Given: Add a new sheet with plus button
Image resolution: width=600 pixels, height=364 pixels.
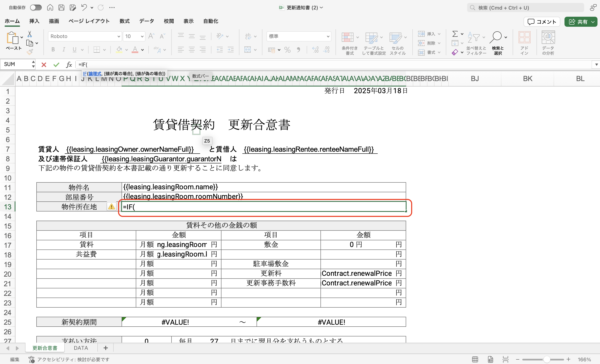Looking at the screenshot, I should pos(106,348).
